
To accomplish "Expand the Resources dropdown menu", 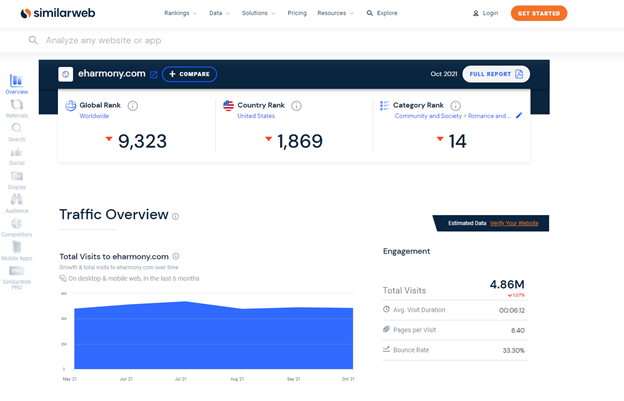I will [335, 13].
